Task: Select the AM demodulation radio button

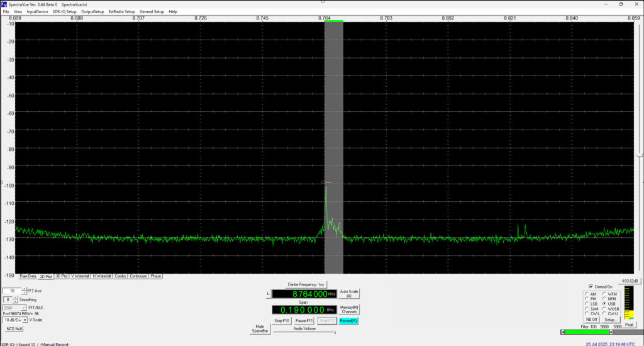Action: [x=586, y=294]
